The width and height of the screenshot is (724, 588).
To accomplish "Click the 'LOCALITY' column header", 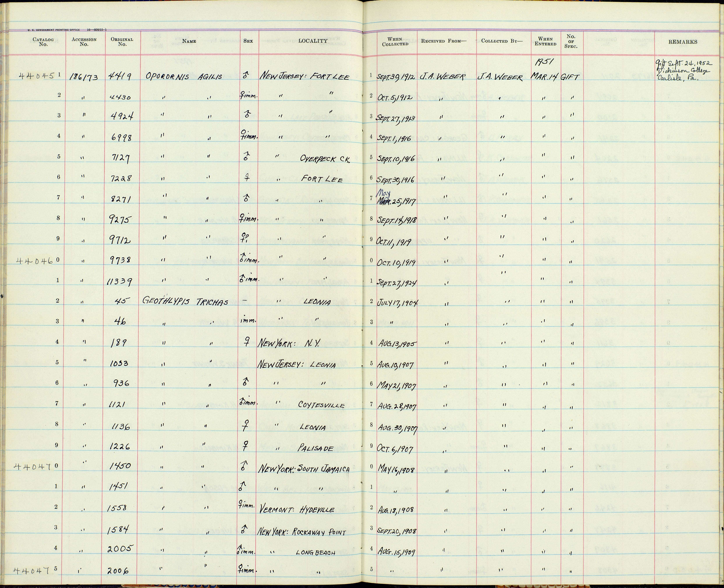I will 313,41.
